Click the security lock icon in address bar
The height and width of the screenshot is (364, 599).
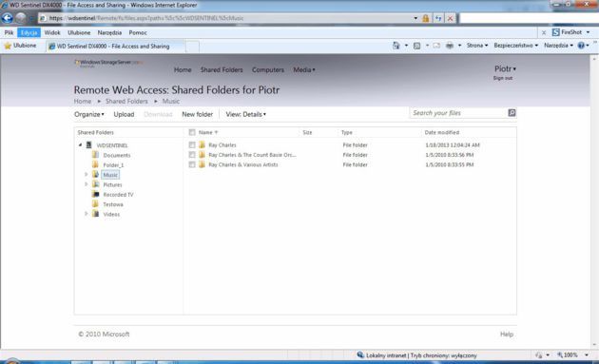pos(426,18)
